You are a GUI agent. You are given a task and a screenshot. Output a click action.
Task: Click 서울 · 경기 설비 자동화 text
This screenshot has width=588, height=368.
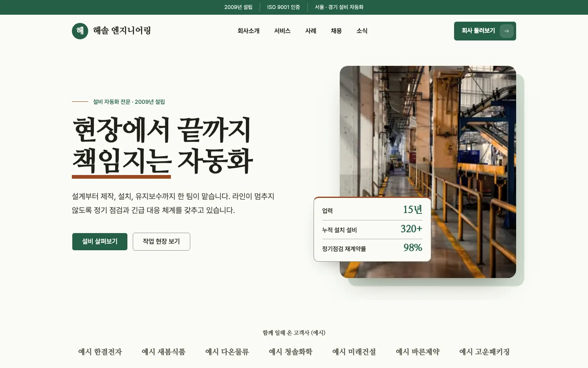click(339, 7)
